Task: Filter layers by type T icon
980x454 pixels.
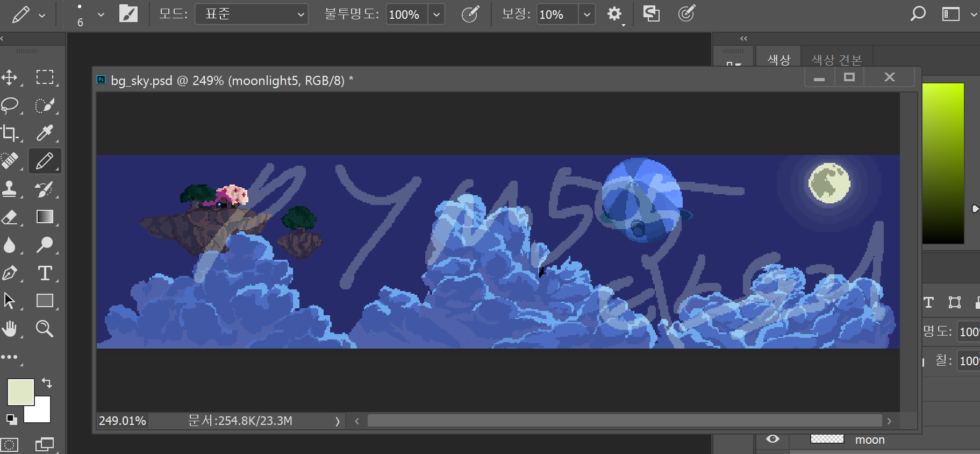Action: coord(928,302)
